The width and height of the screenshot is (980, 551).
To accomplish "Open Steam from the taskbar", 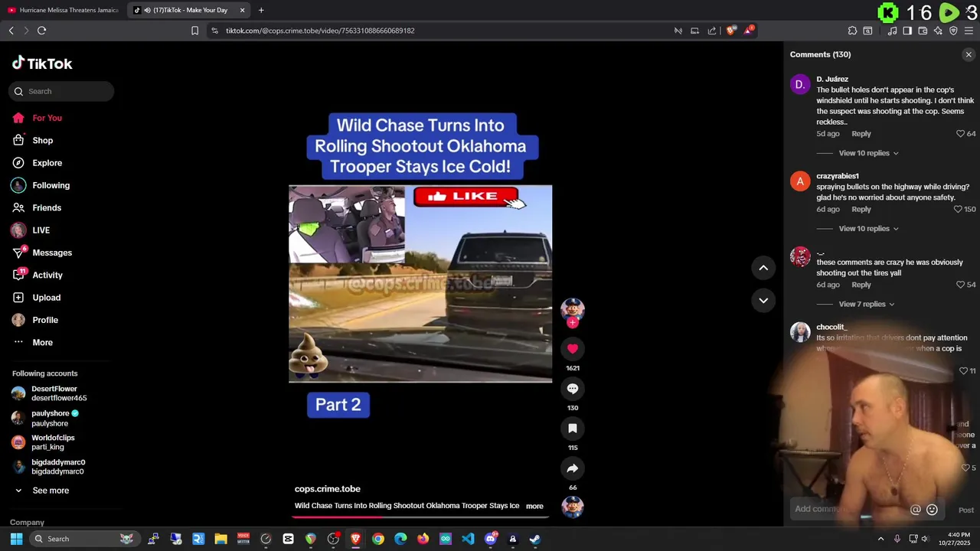I will [x=535, y=539].
